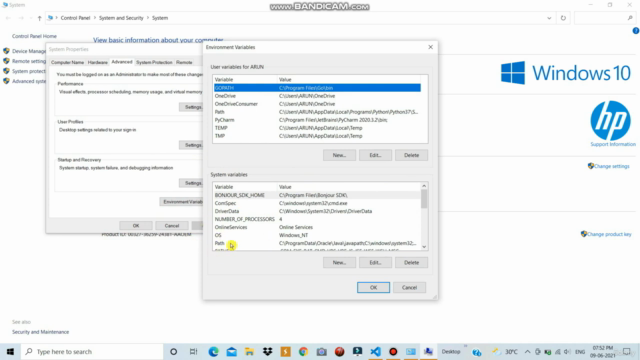Open Device Manager link

tap(29, 51)
